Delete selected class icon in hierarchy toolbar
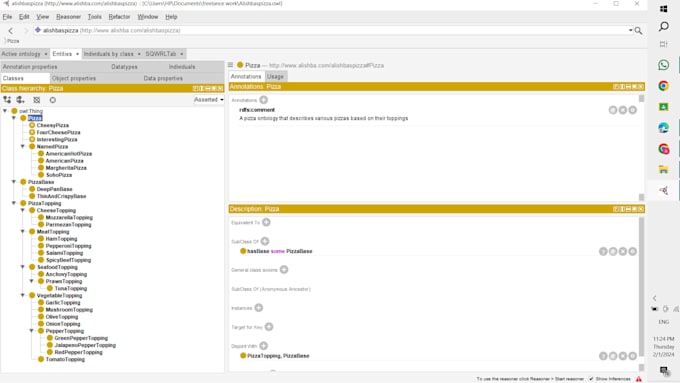The height and width of the screenshot is (383, 680). 37,100
